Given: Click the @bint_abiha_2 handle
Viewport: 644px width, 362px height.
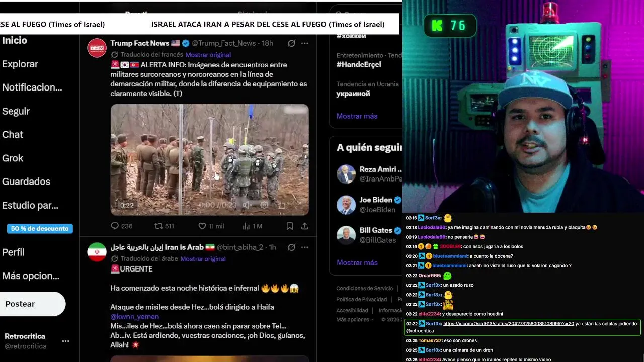Looking at the screenshot, I should (x=240, y=247).
